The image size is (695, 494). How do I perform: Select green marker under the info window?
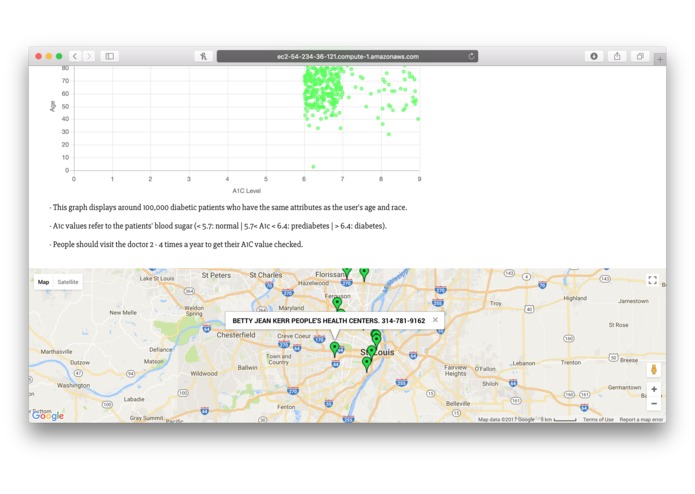pos(335,349)
